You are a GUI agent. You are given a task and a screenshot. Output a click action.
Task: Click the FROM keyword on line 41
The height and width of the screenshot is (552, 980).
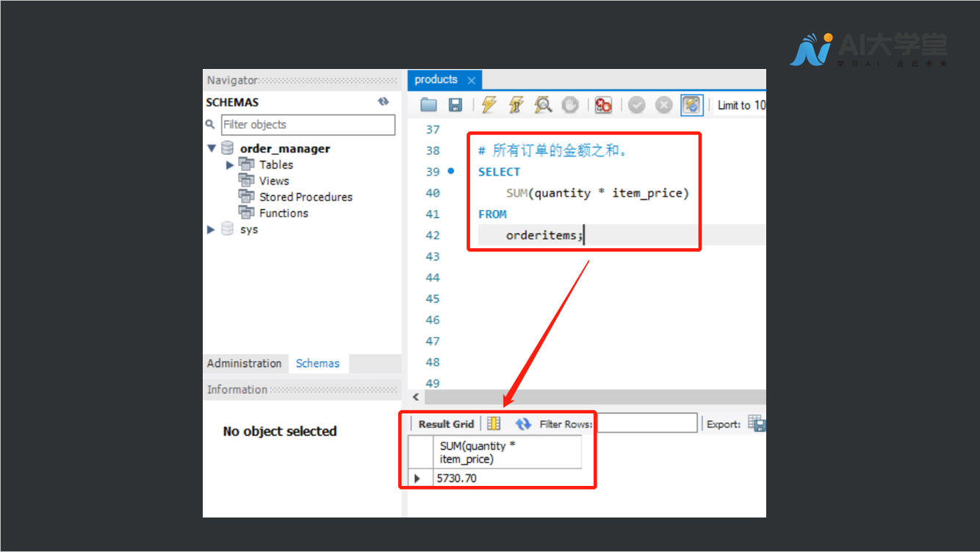(x=492, y=214)
